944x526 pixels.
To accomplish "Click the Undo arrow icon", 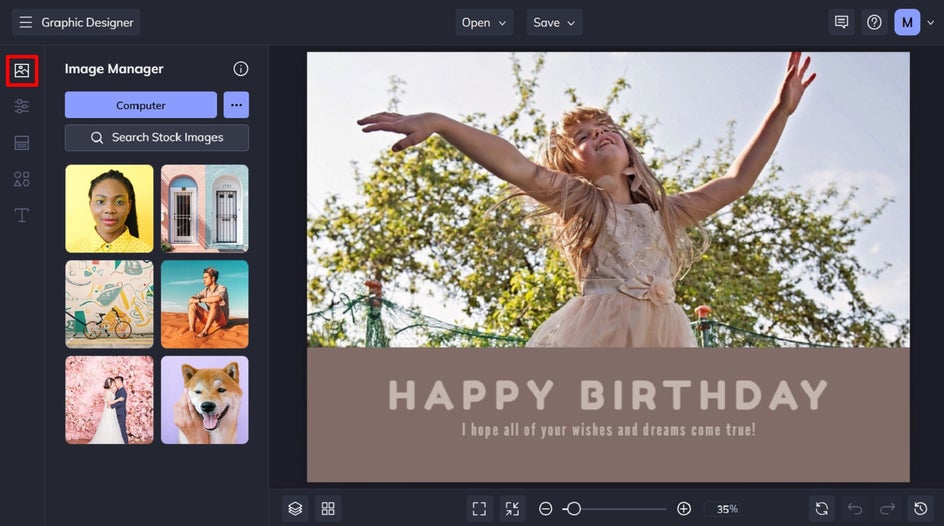I will click(x=854, y=508).
